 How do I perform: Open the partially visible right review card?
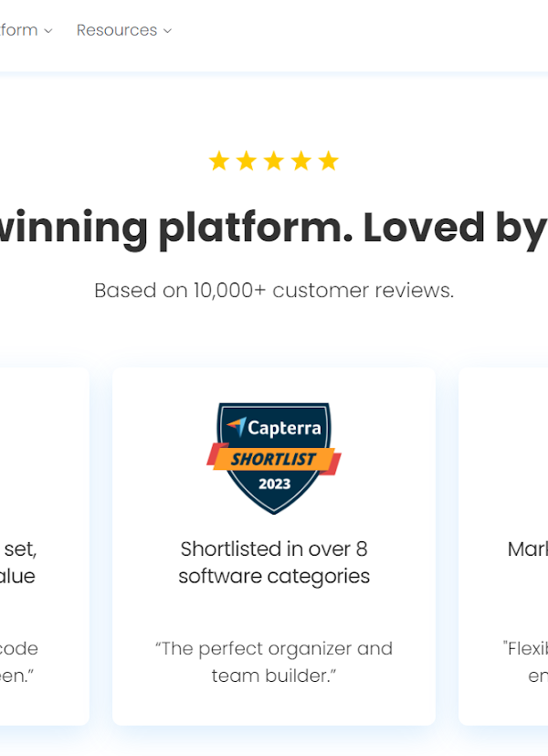[503, 547]
